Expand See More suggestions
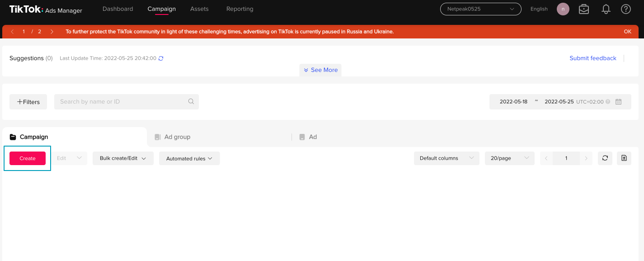This screenshot has width=644, height=261. (x=320, y=70)
